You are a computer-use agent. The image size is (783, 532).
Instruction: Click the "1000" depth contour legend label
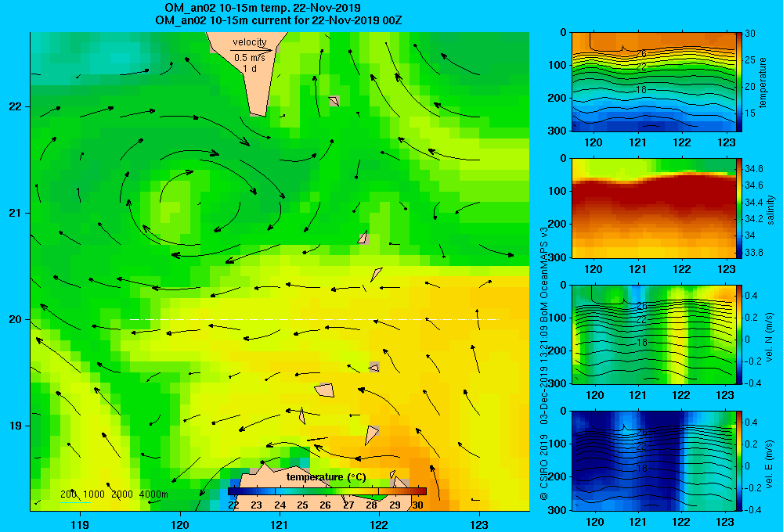click(x=93, y=494)
